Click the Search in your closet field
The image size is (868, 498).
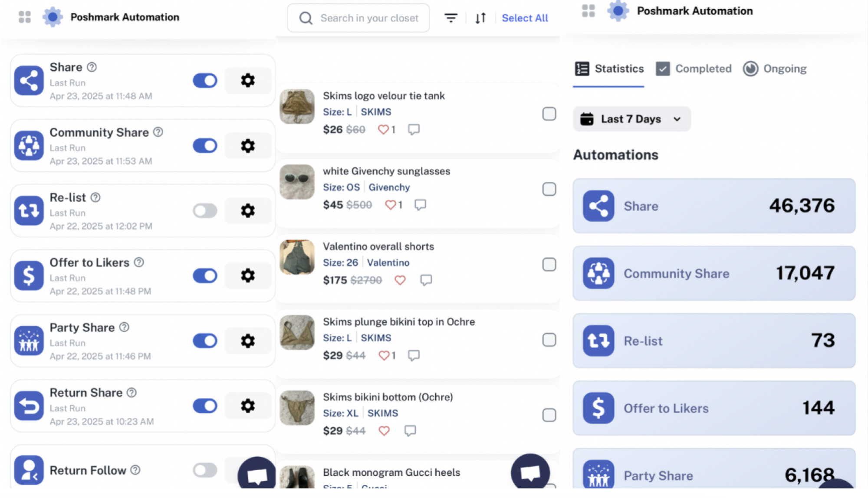click(358, 18)
